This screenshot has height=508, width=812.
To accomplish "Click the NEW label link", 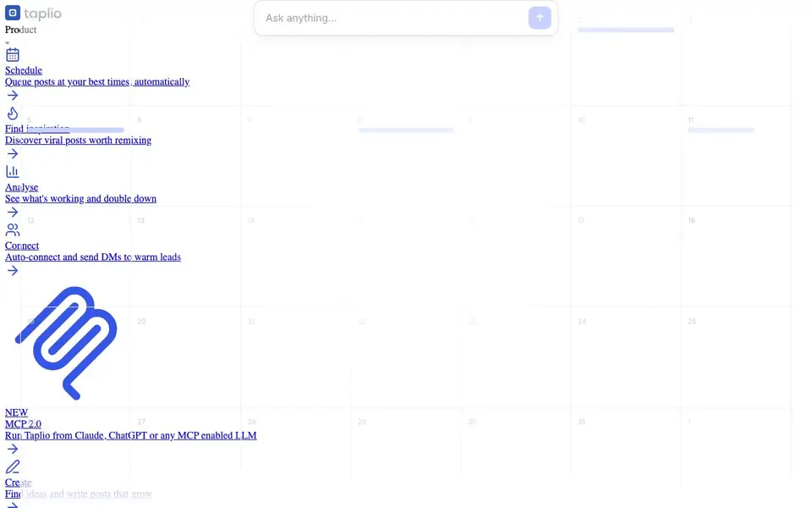I will [x=17, y=412].
